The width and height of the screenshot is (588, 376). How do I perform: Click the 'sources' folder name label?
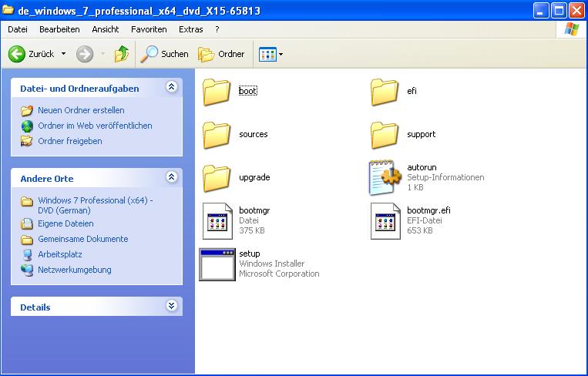pyautogui.click(x=254, y=134)
